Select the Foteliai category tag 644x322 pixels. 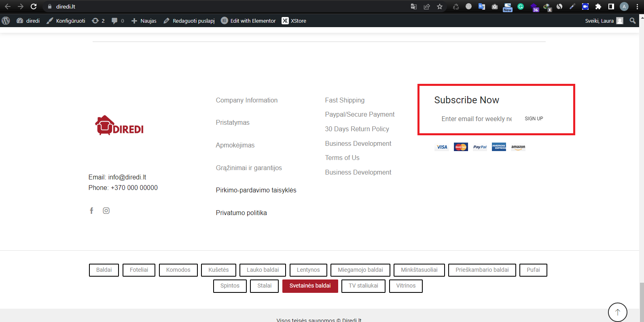click(x=139, y=270)
